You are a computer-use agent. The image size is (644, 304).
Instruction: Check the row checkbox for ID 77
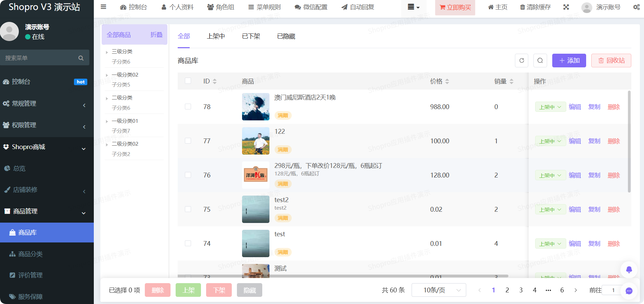tap(188, 141)
